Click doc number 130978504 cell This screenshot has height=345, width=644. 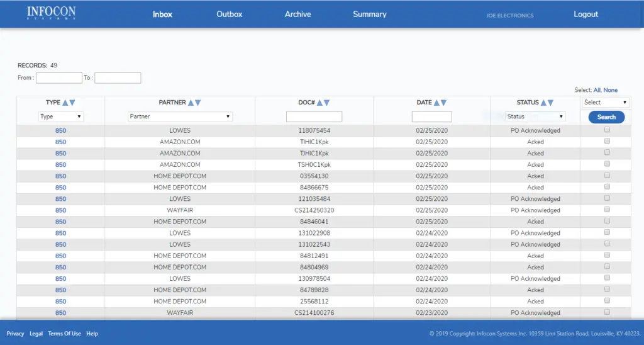click(x=314, y=279)
